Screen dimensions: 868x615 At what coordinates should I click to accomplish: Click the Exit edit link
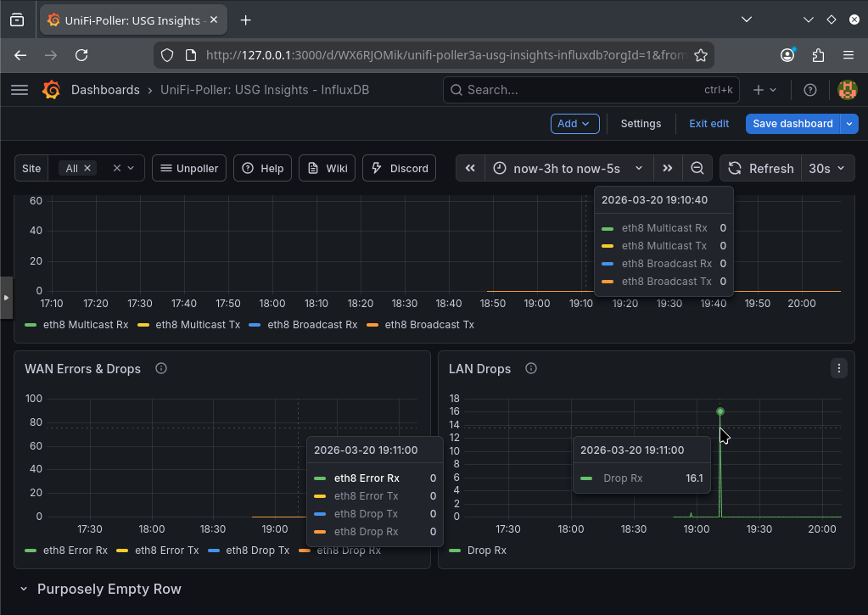pyautogui.click(x=708, y=122)
